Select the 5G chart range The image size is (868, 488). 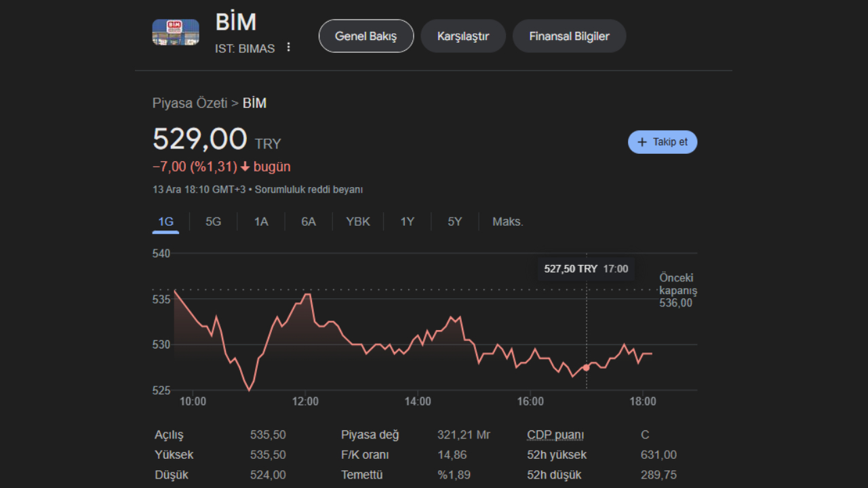click(213, 222)
